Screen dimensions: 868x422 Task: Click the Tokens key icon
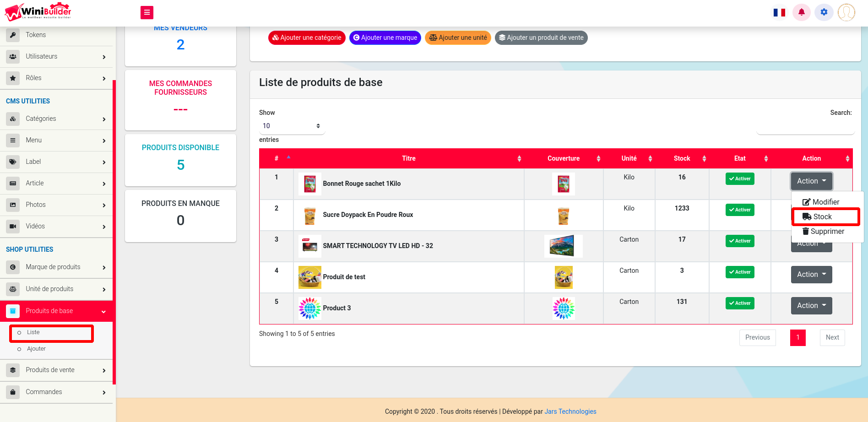(x=13, y=35)
